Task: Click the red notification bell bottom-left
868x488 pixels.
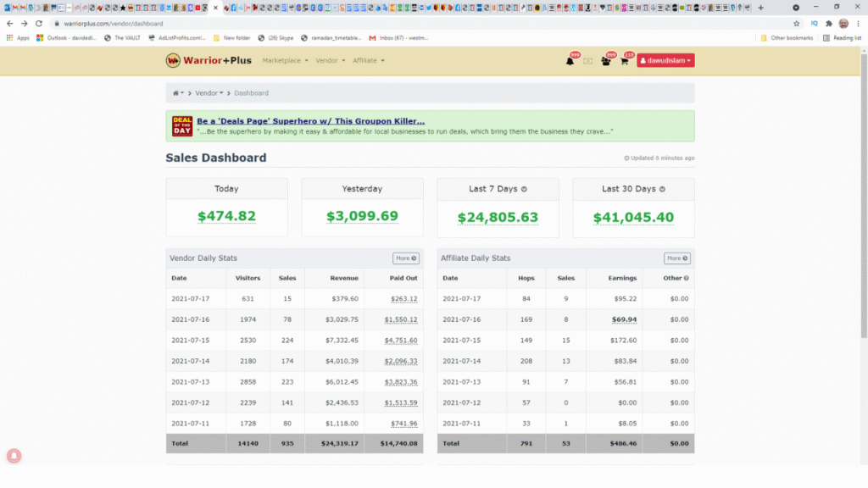Action: [x=14, y=456]
